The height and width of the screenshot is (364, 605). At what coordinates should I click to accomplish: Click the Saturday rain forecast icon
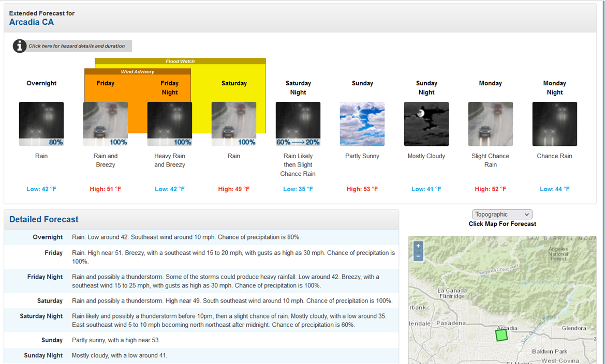(234, 124)
